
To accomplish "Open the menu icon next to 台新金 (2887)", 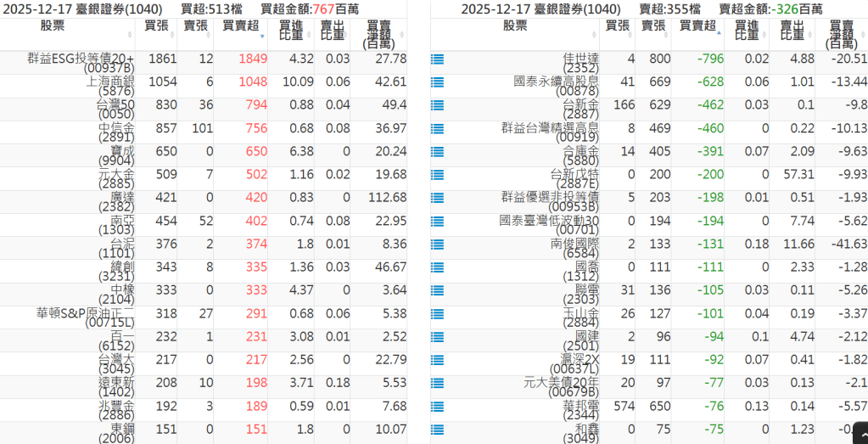I will 437,105.
